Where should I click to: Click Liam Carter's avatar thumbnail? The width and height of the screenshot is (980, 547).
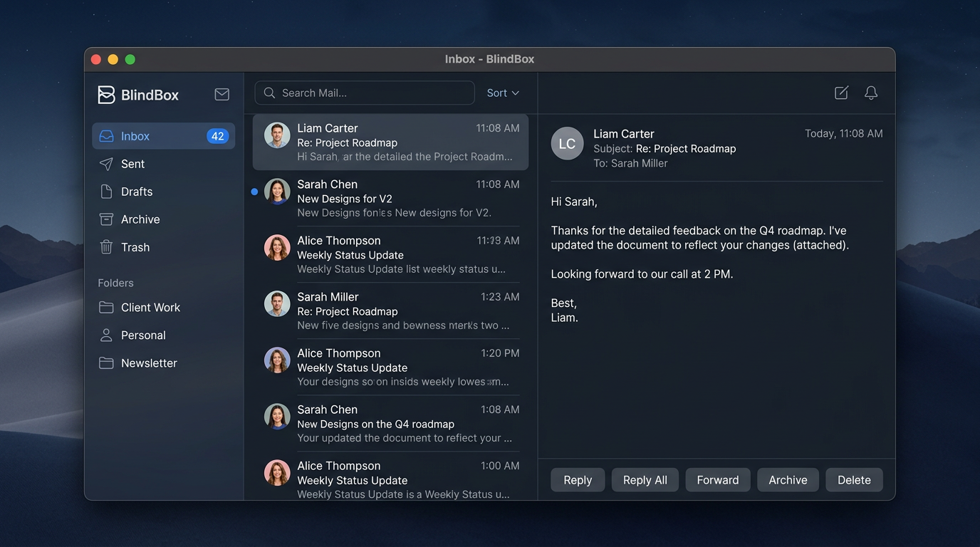click(277, 135)
